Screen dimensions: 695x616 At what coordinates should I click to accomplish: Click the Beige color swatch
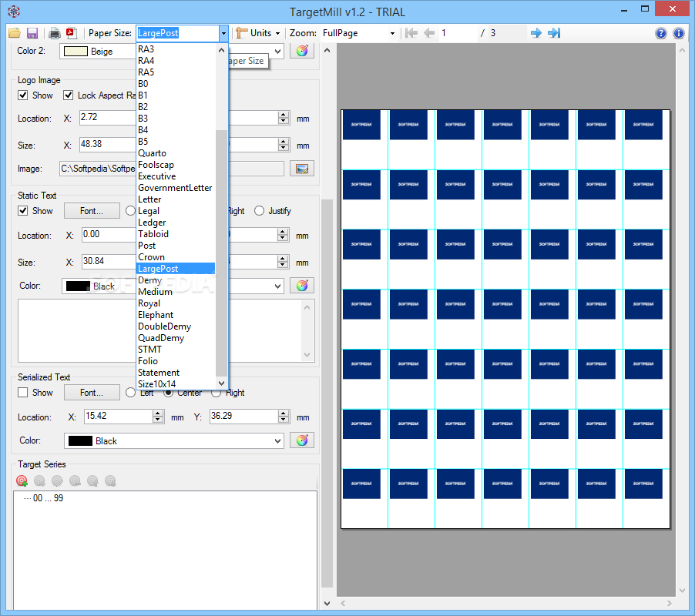[x=76, y=52]
